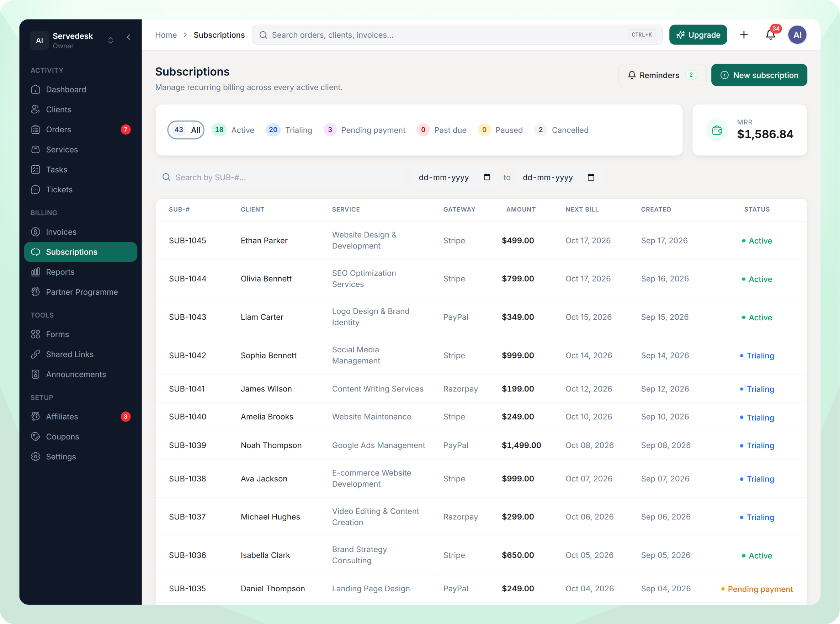
Task: Click the search magnifier in top bar
Action: (x=263, y=35)
